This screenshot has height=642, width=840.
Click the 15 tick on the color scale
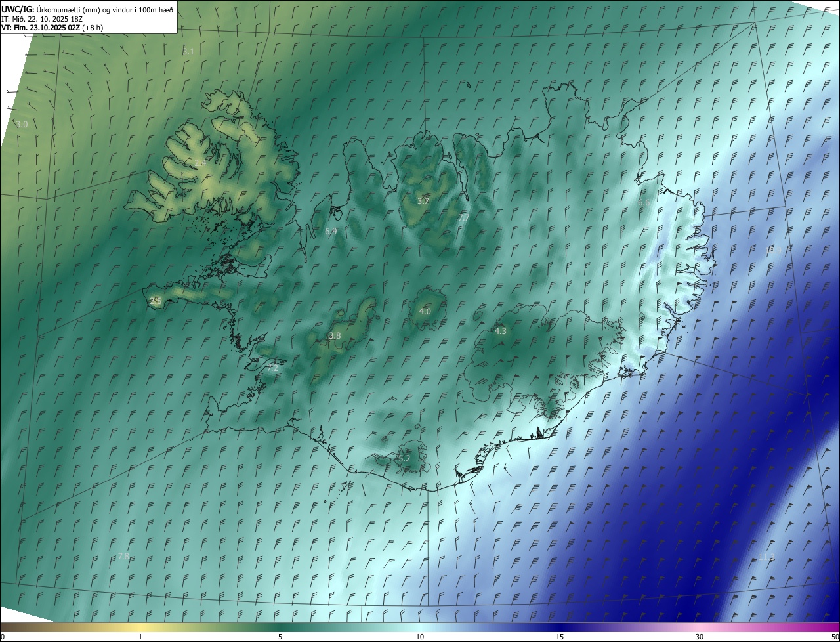(560, 637)
